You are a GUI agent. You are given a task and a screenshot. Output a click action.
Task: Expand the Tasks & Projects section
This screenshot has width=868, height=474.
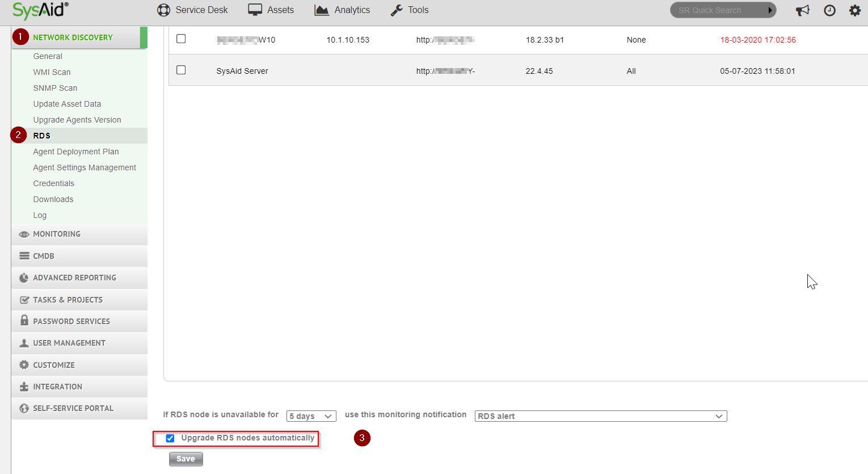click(79, 300)
